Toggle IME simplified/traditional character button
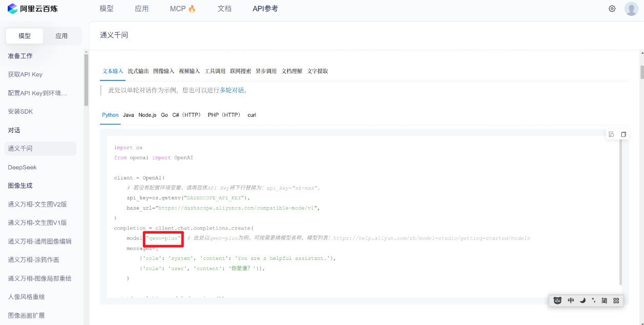The image size is (644, 325). [605, 301]
